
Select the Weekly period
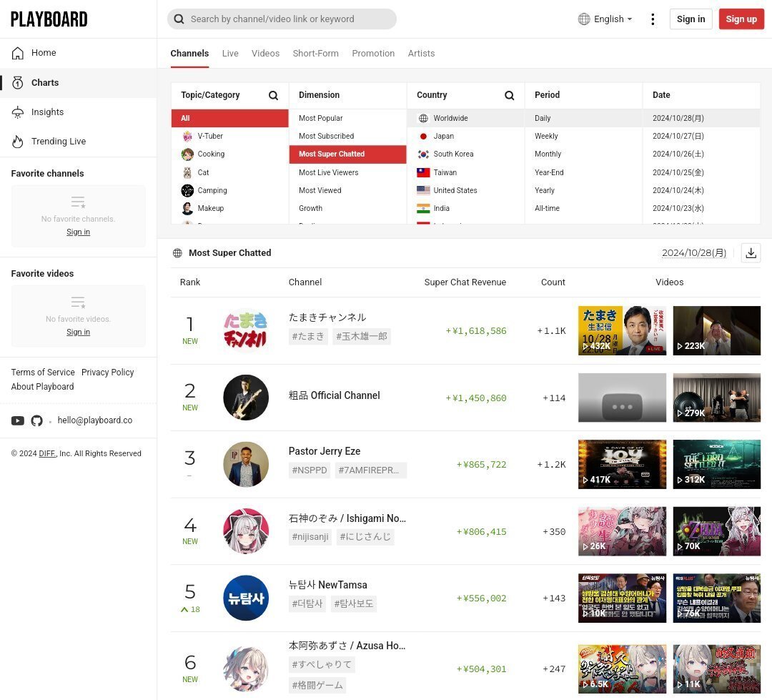coord(583,137)
